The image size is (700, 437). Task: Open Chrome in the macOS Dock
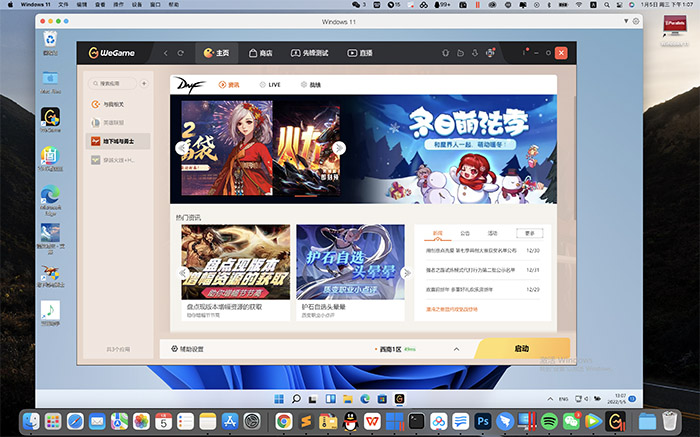283,421
